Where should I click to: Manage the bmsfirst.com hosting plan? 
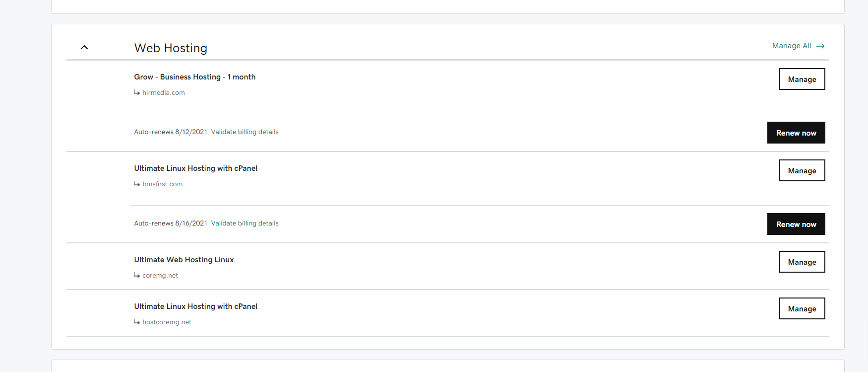802,170
